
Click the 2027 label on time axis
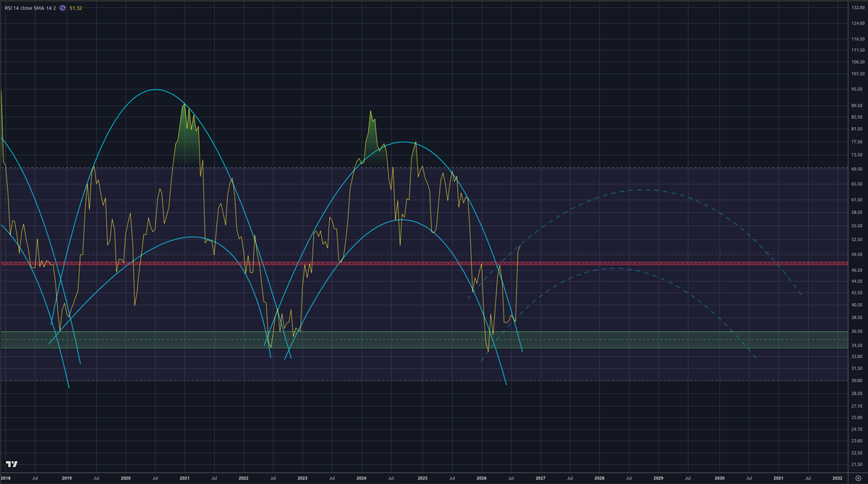click(540, 478)
